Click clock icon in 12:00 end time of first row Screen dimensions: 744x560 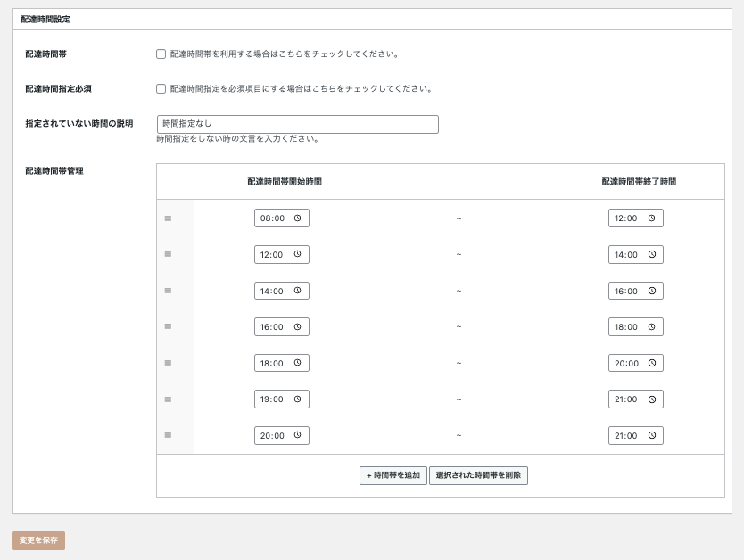coord(652,218)
